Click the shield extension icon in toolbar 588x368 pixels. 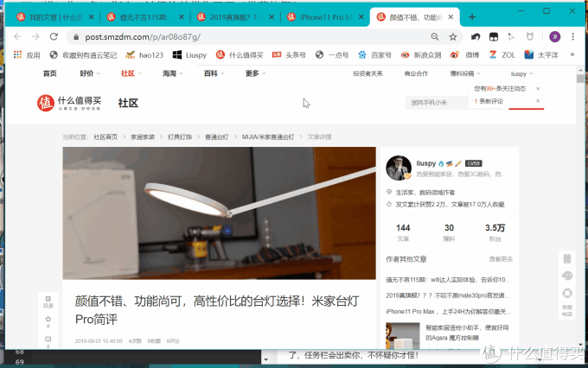[529, 37]
